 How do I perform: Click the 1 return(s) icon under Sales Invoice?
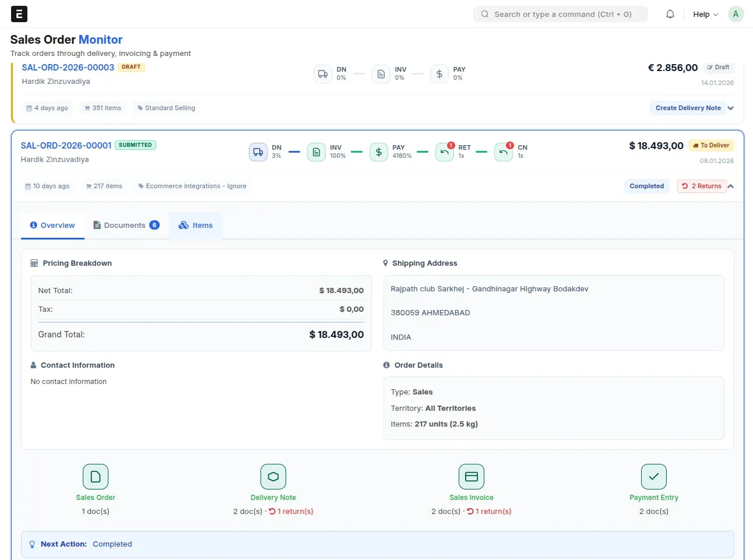point(470,512)
